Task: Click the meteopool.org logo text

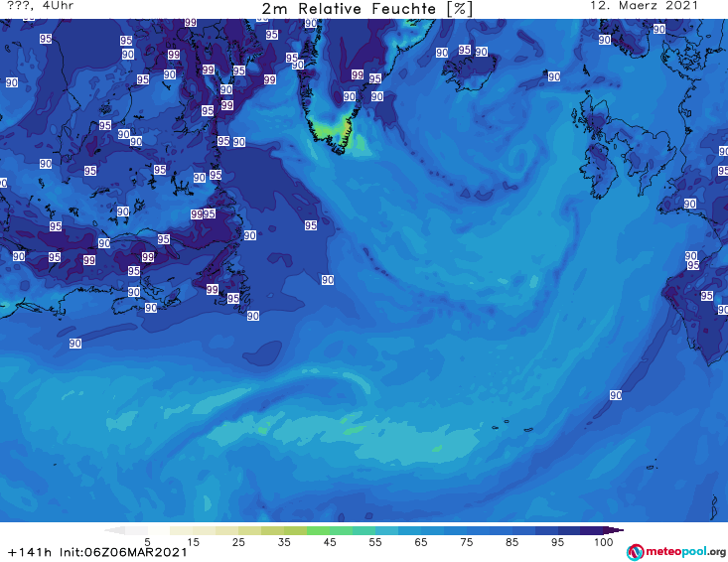Action: tap(685, 552)
